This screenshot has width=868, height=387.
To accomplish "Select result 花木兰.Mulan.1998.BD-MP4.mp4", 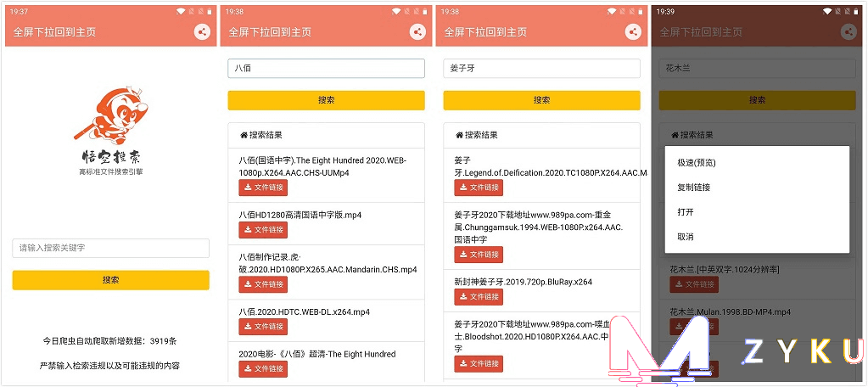I will [731, 312].
